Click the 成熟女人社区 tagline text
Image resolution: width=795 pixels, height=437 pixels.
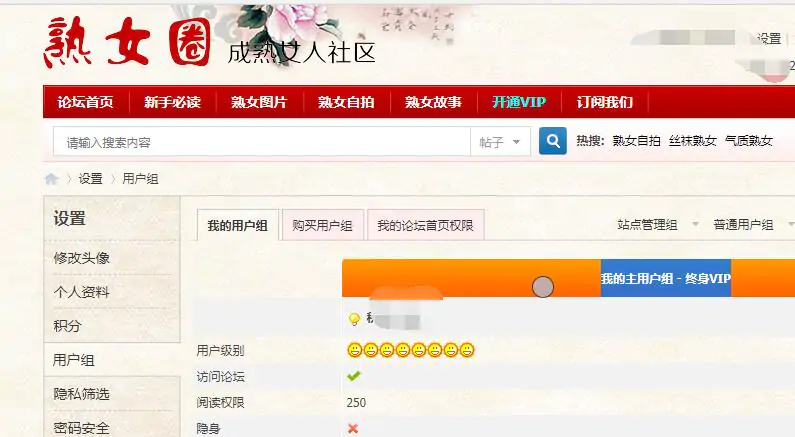[301, 52]
